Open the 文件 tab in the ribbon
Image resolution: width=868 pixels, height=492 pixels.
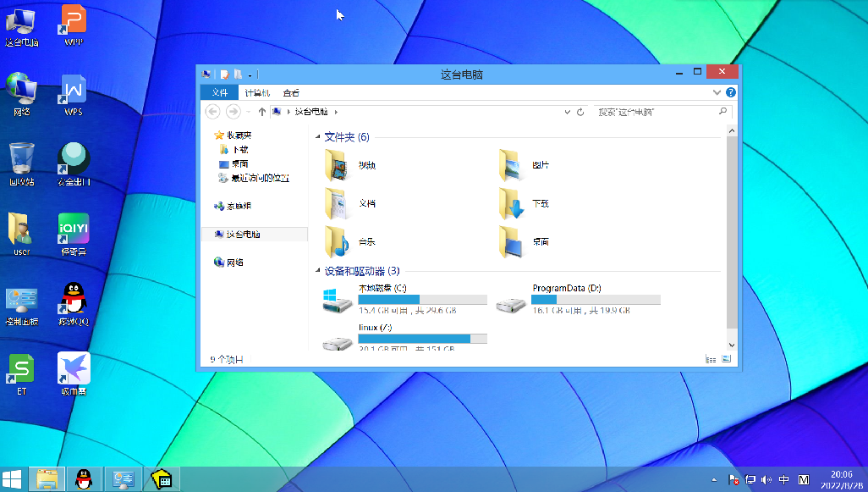coord(219,92)
